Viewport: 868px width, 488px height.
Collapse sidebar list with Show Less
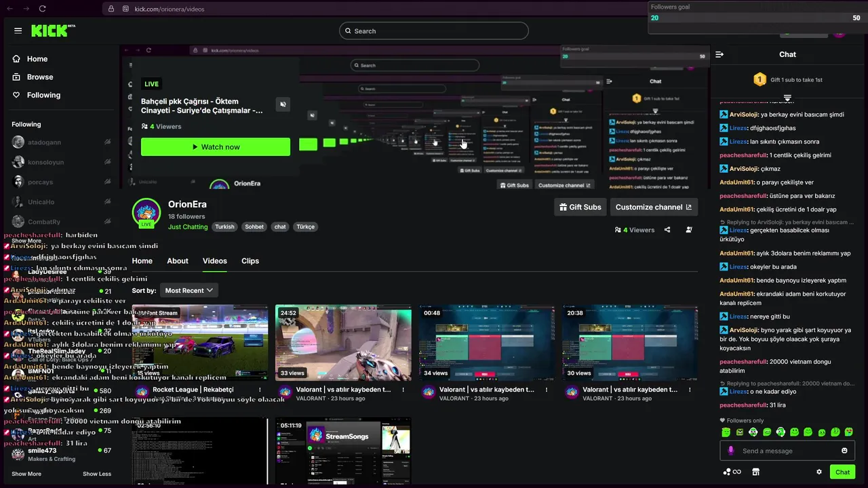tap(97, 474)
